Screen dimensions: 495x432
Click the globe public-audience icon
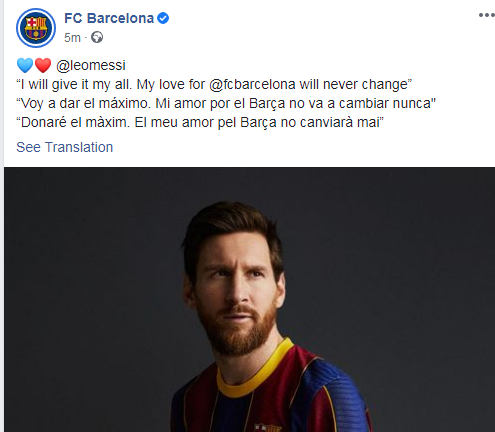97,37
